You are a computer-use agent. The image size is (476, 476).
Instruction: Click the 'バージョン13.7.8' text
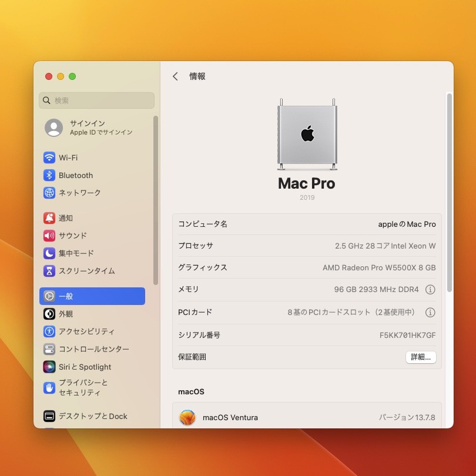(x=407, y=417)
